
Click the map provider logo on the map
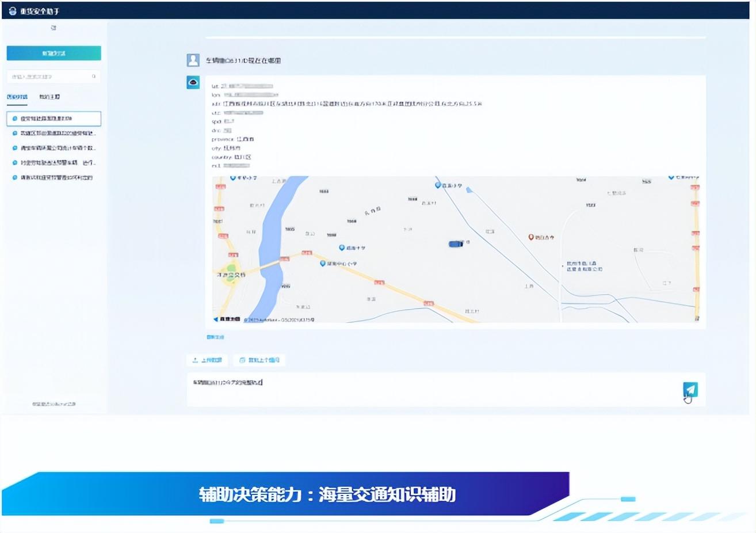point(227,319)
